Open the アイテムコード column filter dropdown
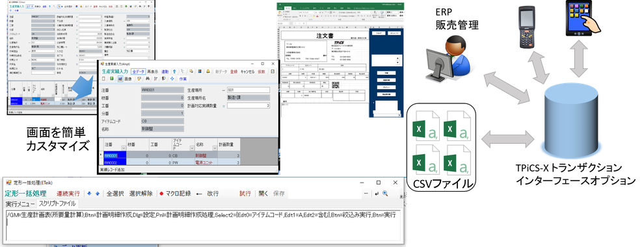644x247 pixels. 191,148
